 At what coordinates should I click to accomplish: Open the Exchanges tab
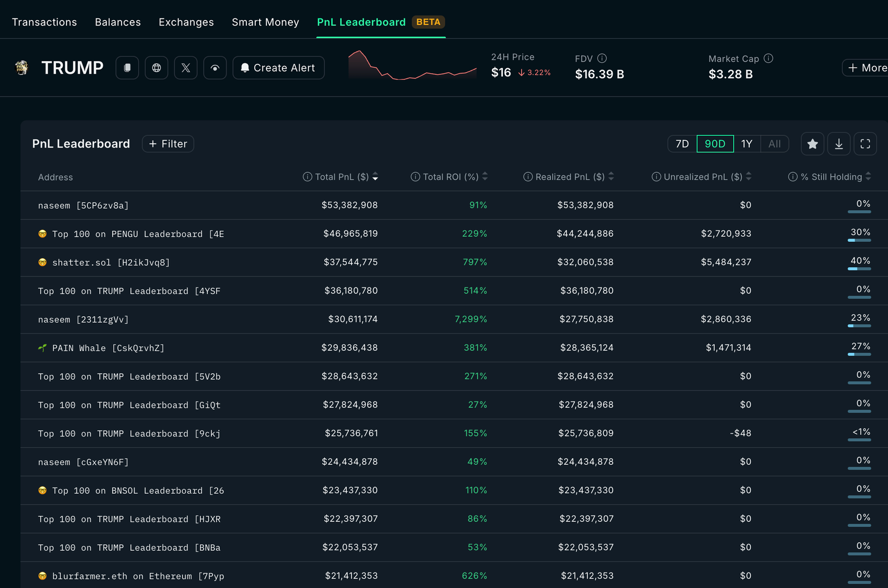[x=186, y=22]
